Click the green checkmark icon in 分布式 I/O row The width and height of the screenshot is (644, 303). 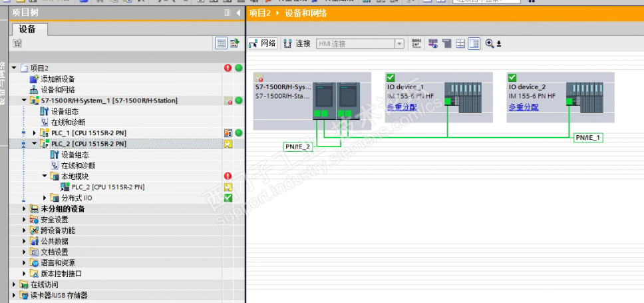point(228,198)
